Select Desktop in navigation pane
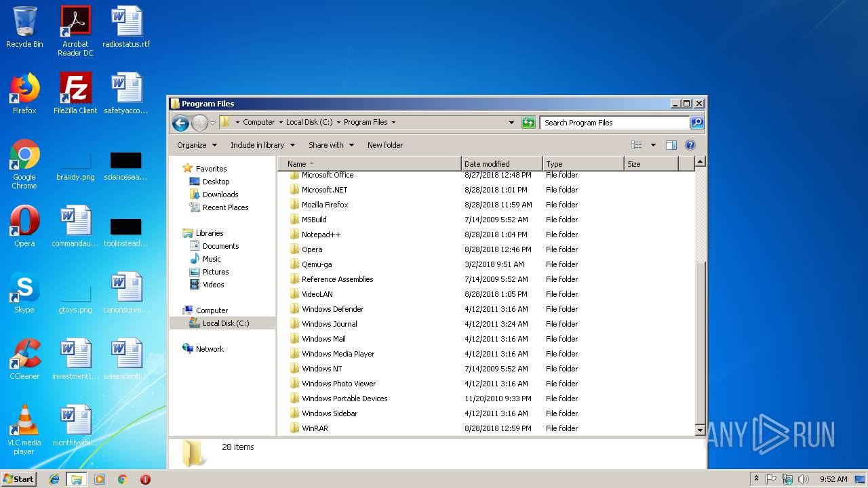This screenshot has height=488, width=868. pyautogui.click(x=216, y=182)
